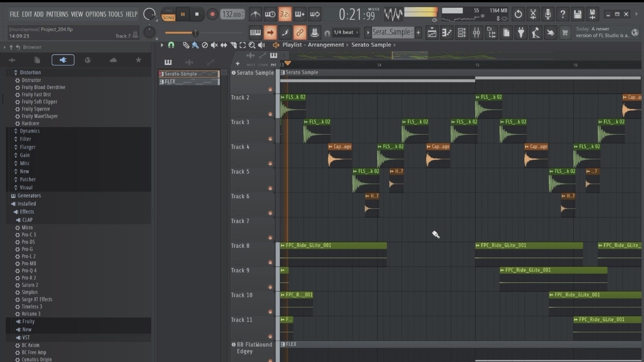This screenshot has width=644, height=362.
Task: Click the microphone one-click recording icon
Action: pyautogui.click(x=548, y=14)
